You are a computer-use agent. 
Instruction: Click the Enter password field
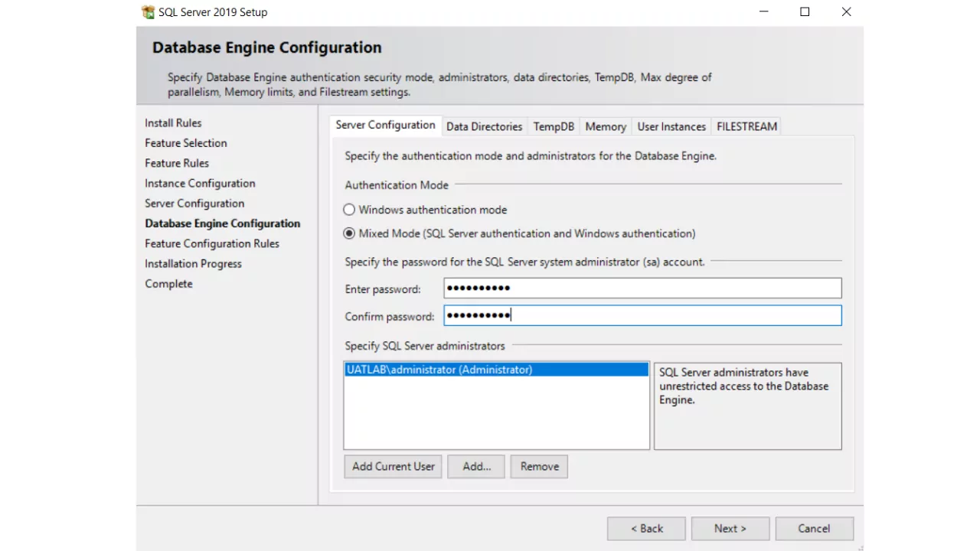coord(642,289)
